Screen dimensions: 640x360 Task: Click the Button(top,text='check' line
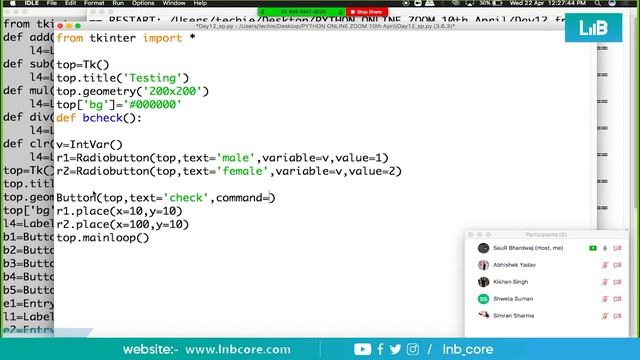pyautogui.click(x=166, y=198)
